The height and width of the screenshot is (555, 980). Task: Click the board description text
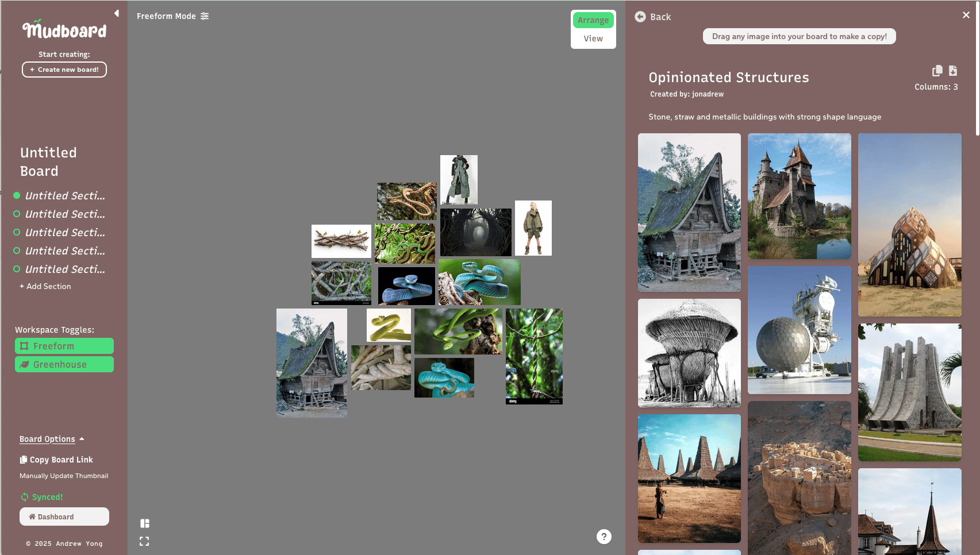click(765, 117)
